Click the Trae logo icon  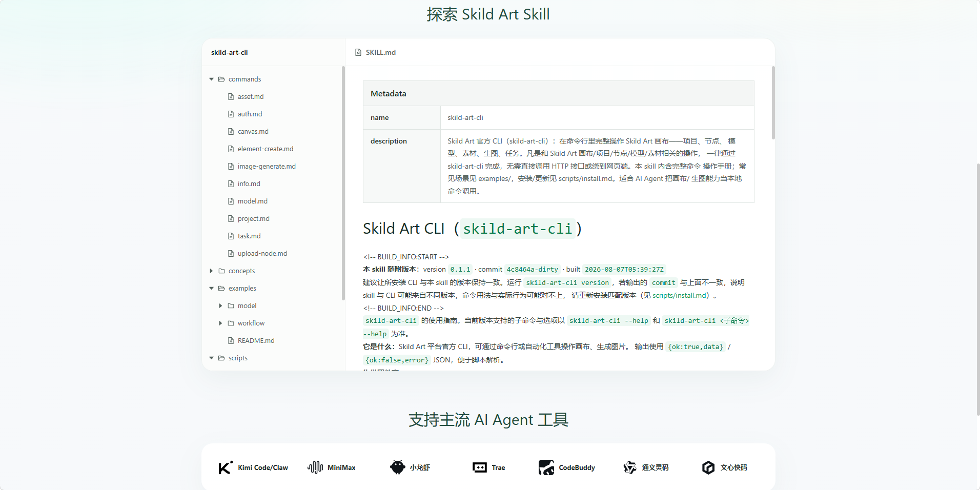(480, 467)
